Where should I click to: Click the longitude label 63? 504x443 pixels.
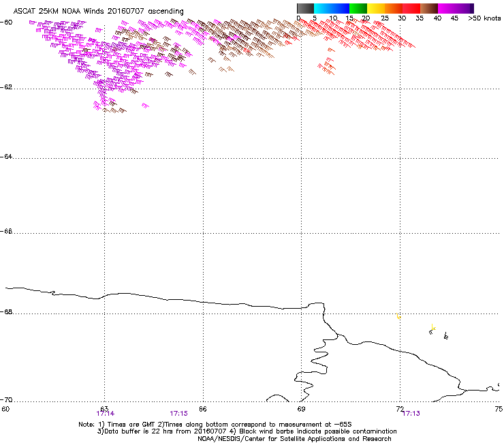click(104, 409)
